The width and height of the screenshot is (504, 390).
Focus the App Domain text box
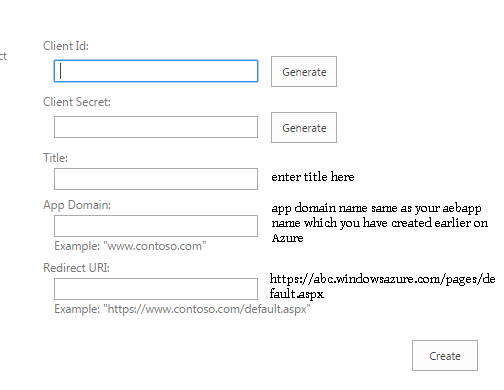coord(156,226)
